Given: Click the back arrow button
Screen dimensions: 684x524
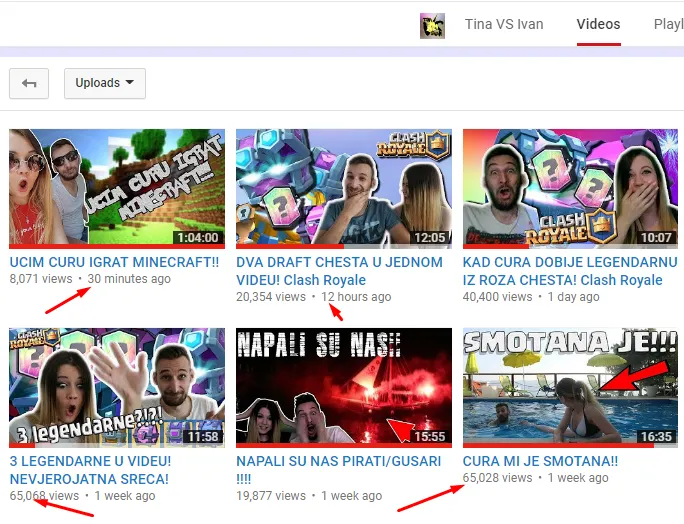Looking at the screenshot, I should coord(29,84).
